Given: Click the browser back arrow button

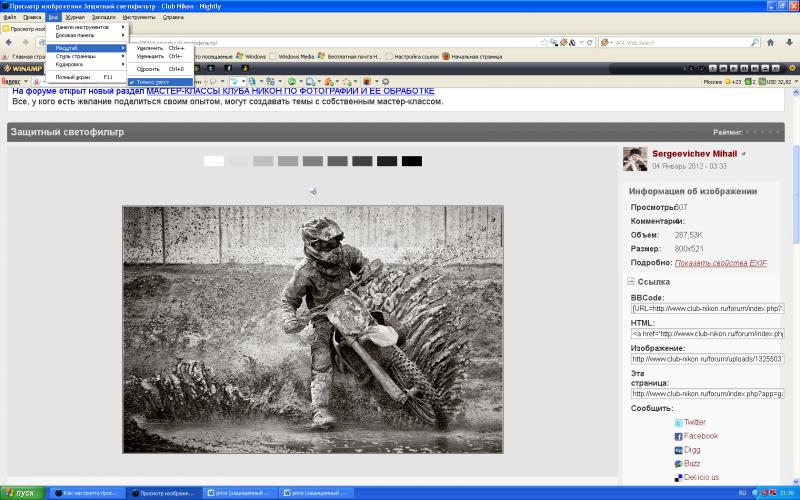Looking at the screenshot, I should [9, 42].
